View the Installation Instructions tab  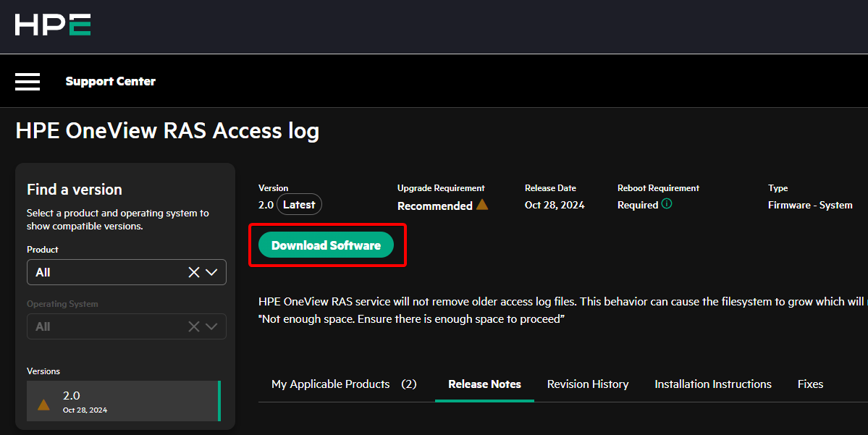(713, 384)
